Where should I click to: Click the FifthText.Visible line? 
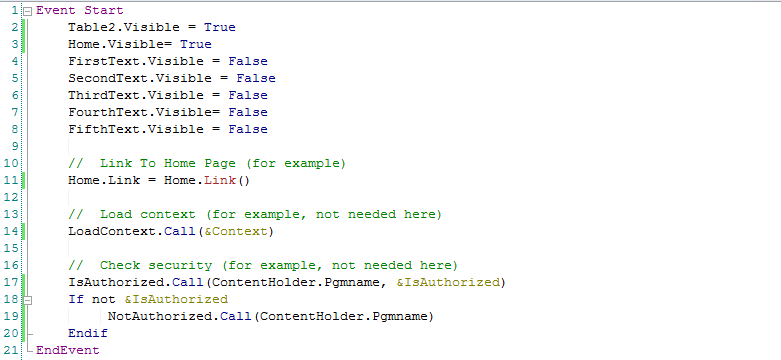(x=168, y=129)
